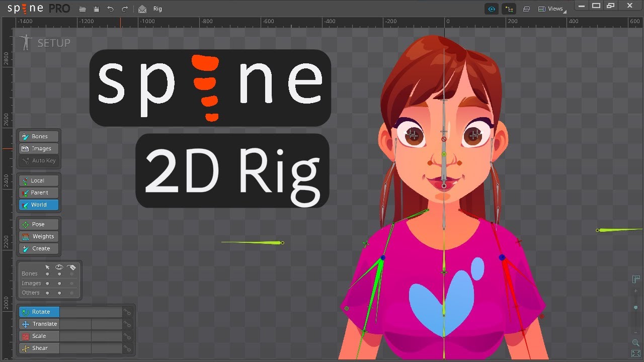
Task: Toggle selection dot for Bones row
Action: click(47, 274)
